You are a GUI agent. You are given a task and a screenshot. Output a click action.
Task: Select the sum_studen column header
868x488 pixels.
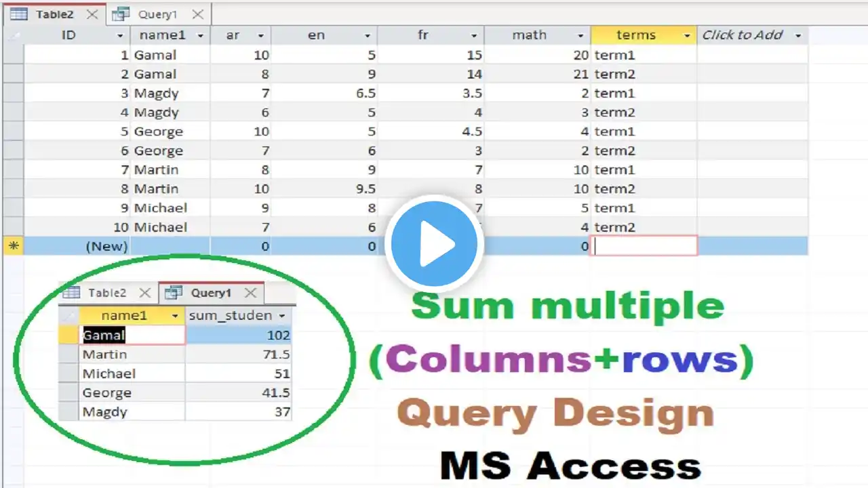[239, 315]
